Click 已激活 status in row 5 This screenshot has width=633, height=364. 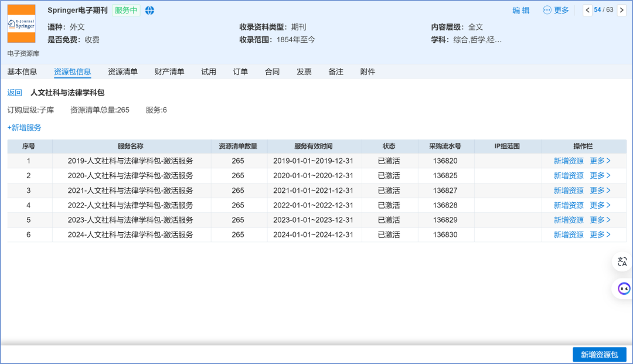tap(389, 220)
